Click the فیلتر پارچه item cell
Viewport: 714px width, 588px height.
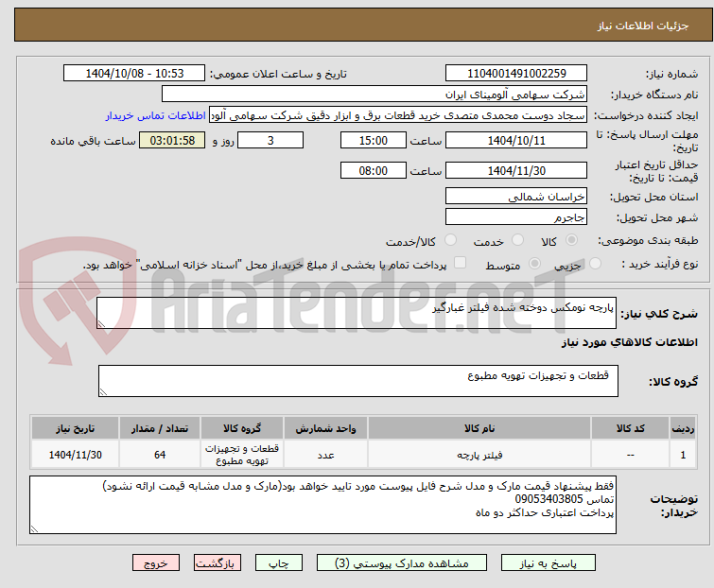coord(479,455)
